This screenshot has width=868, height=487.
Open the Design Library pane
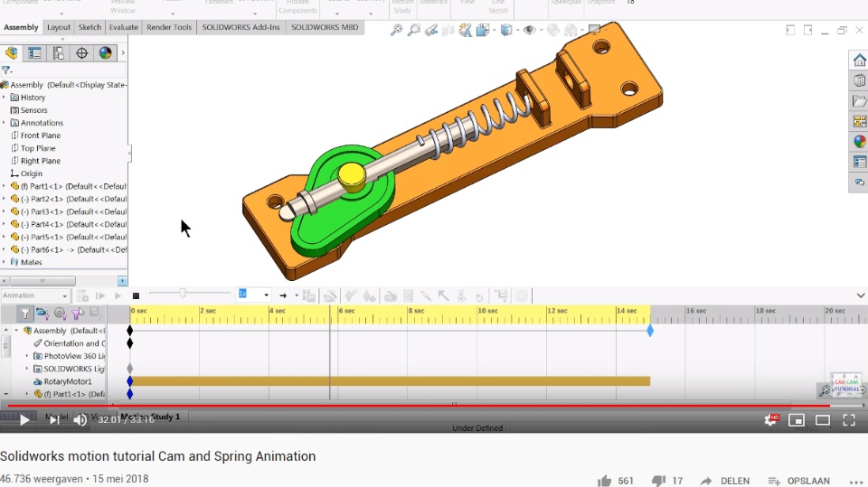tap(859, 80)
